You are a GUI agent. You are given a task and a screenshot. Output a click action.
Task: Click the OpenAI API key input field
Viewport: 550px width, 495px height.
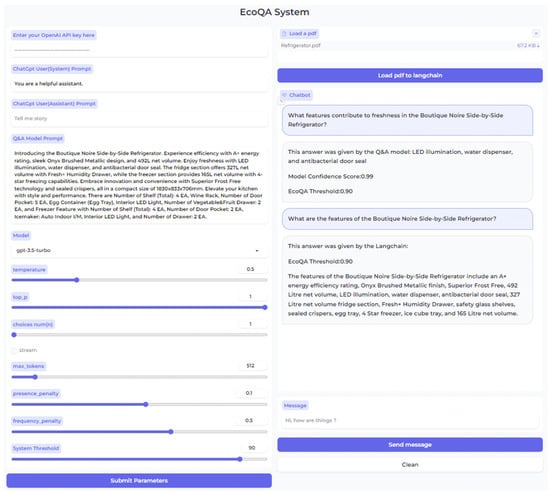click(x=139, y=49)
